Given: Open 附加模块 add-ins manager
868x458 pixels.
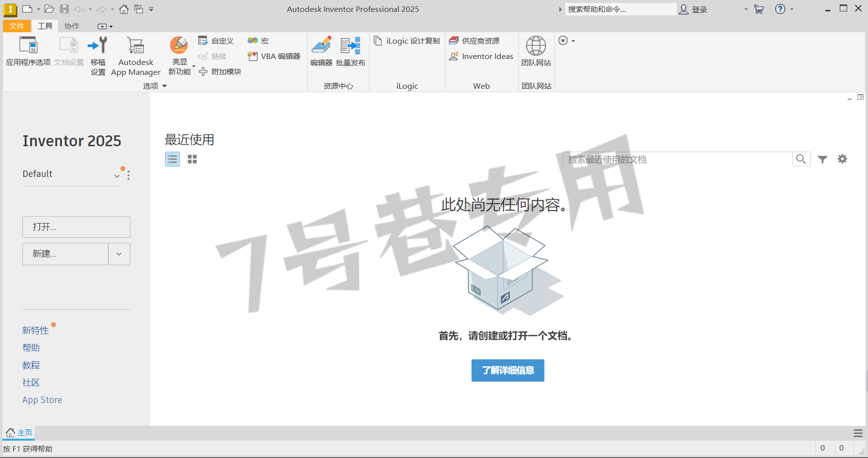Looking at the screenshot, I should [219, 71].
